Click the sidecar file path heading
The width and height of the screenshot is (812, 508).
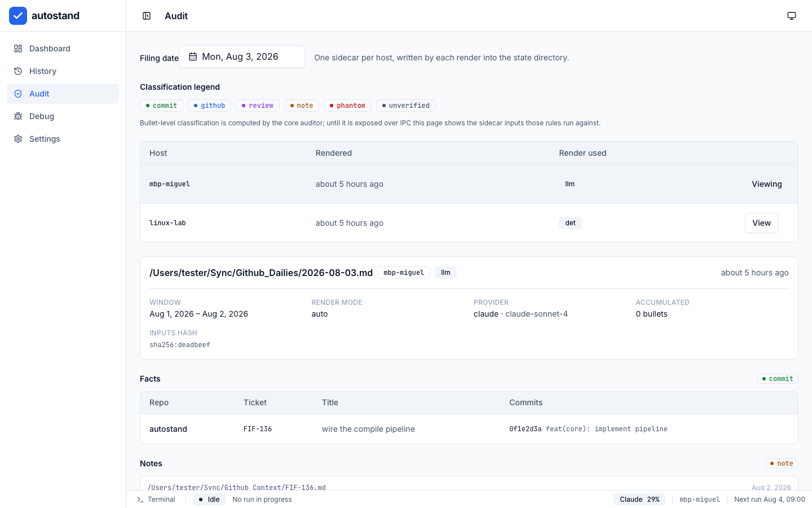point(261,273)
